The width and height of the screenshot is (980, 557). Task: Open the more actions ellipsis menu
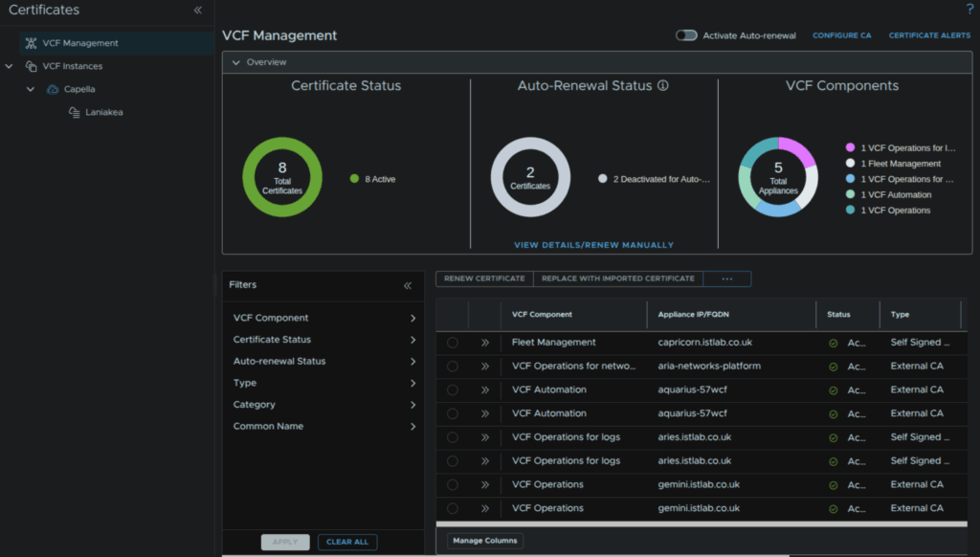coord(726,278)
